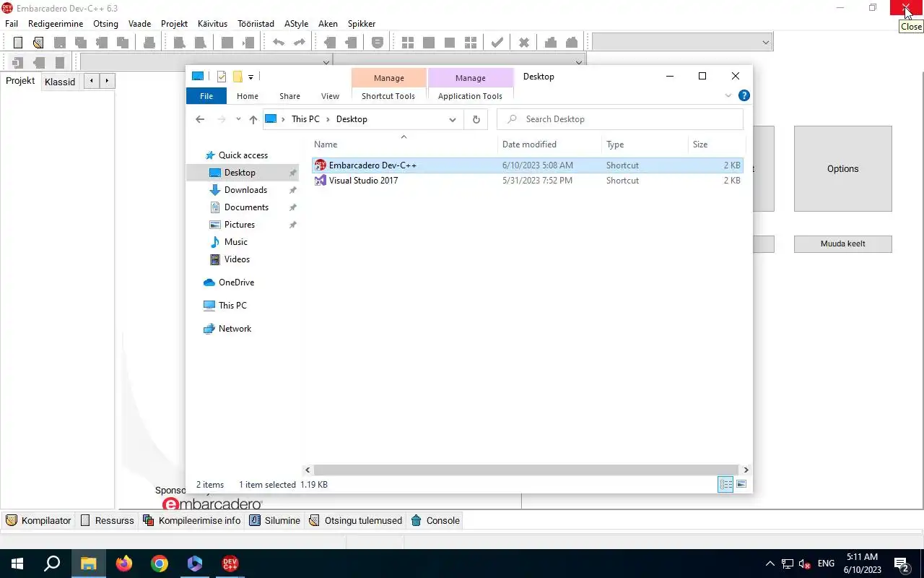Open the Windows Start menu
924x578 pixels.
click(17, 564)
